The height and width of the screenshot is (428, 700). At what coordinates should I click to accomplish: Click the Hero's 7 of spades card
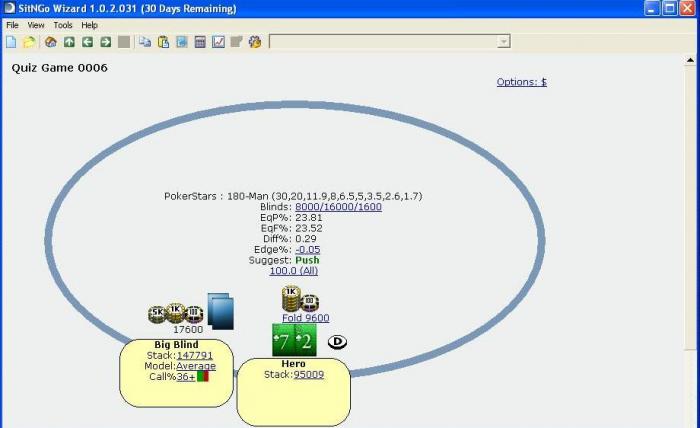[283, 340]
